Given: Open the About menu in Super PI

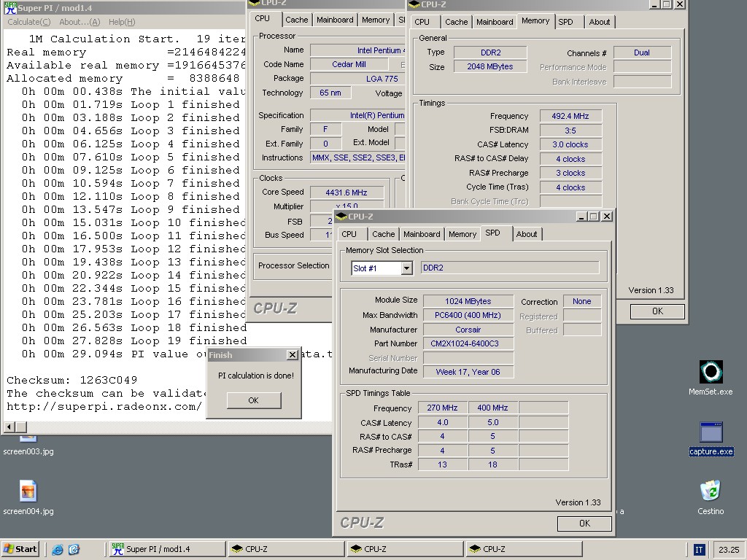Looking at the screenshot, I should [80, 22].
